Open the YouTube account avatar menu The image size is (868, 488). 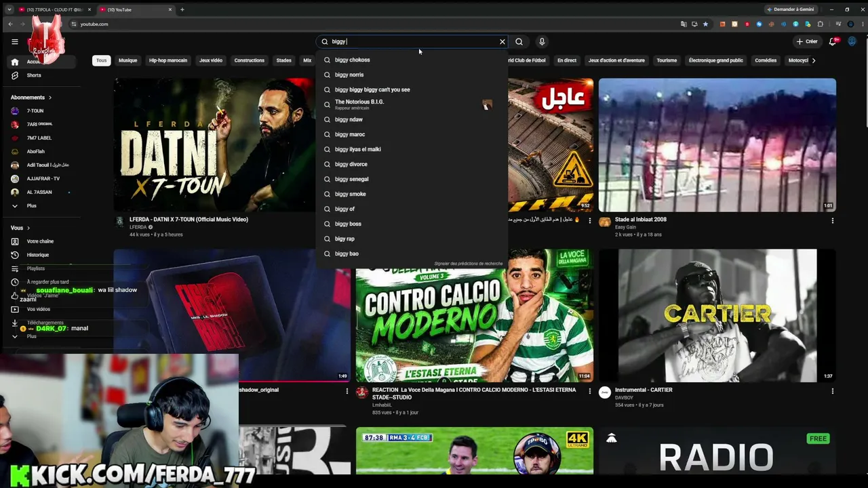852,41
